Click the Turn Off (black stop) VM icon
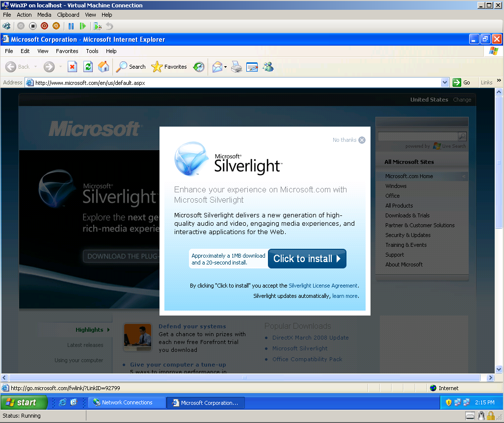 coord(32,26)
